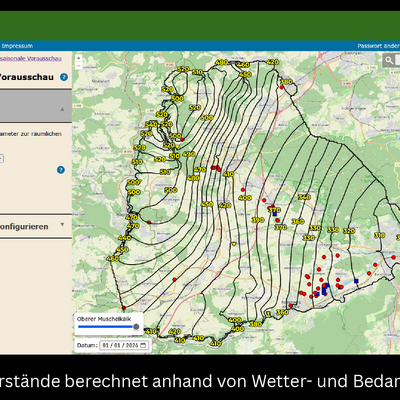Open help icon beside Vorausschau heading
This screenshot has width=400, height=400.
coord(64,77)
